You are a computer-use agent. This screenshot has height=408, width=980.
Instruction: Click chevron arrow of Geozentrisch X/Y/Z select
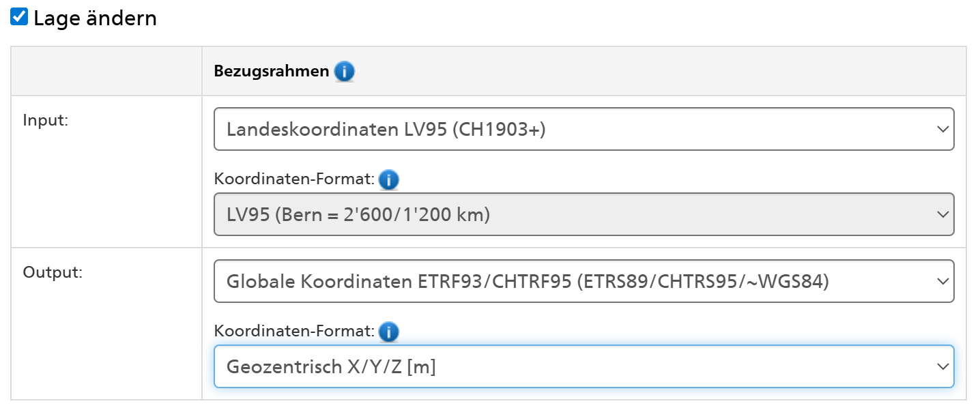coord(942,366)
